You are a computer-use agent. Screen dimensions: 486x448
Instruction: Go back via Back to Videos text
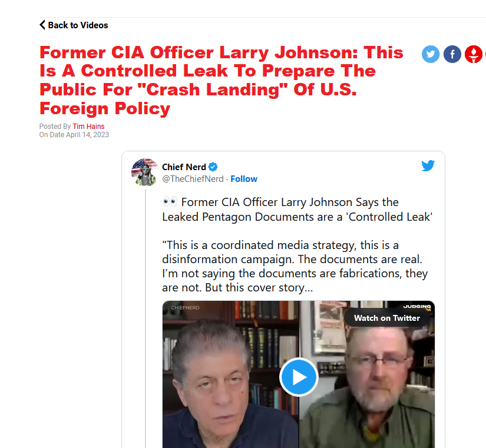coord(78,25)
